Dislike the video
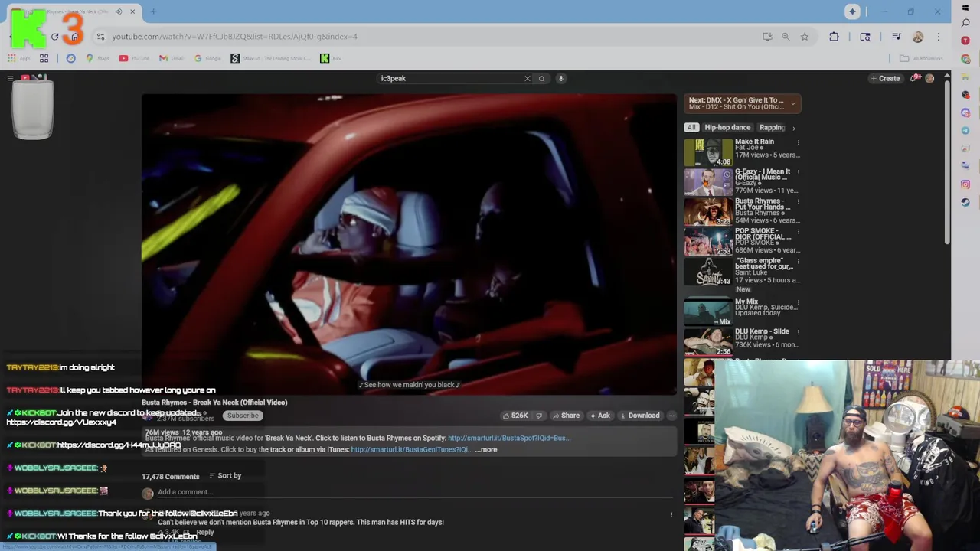This screenshot has width=980, height=551. click(539, 416)
